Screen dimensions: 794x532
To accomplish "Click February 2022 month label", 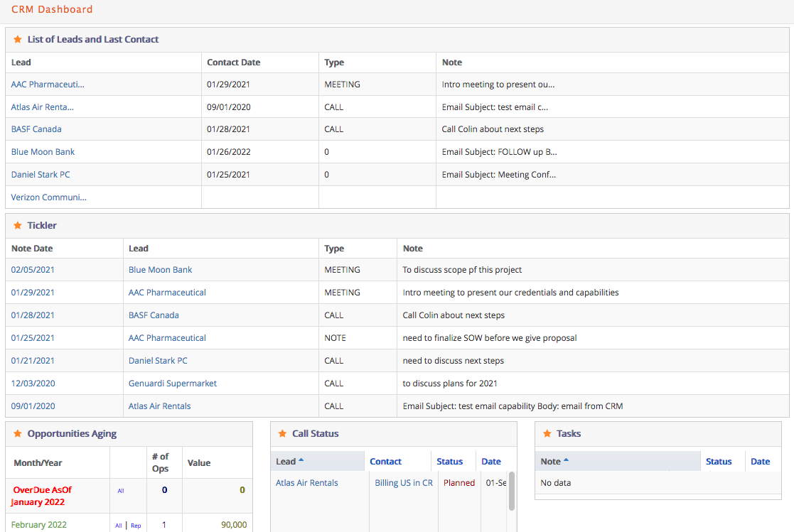I will [x=39, y=525].
